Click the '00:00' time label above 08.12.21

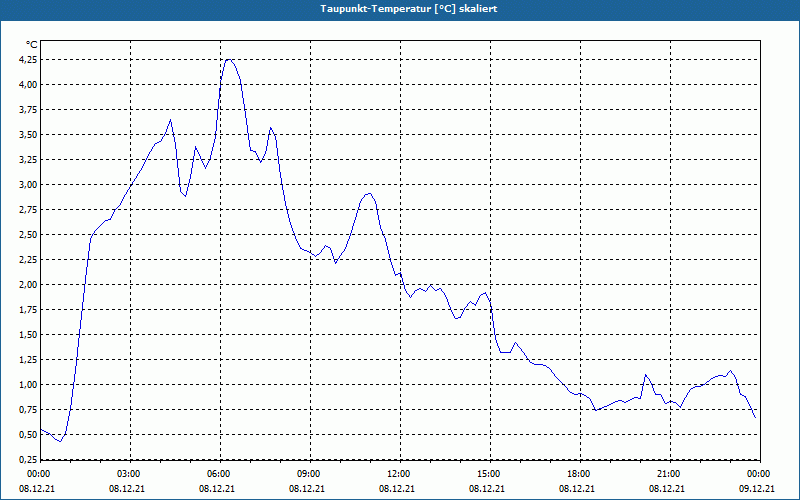pos(38,474)
